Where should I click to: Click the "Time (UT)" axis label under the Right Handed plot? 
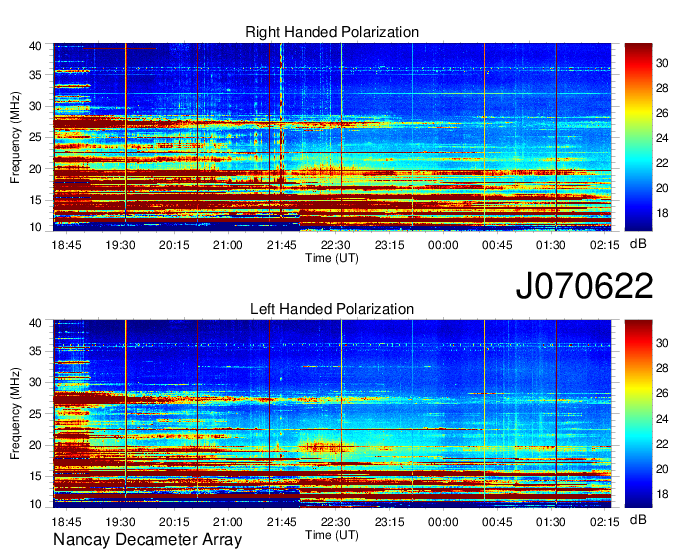pos(332,258)
